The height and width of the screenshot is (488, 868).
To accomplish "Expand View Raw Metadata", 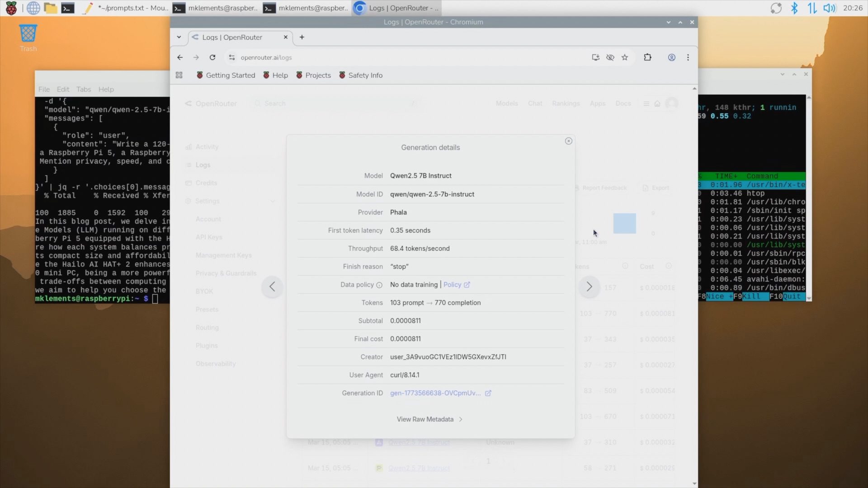I will (429, 419).
